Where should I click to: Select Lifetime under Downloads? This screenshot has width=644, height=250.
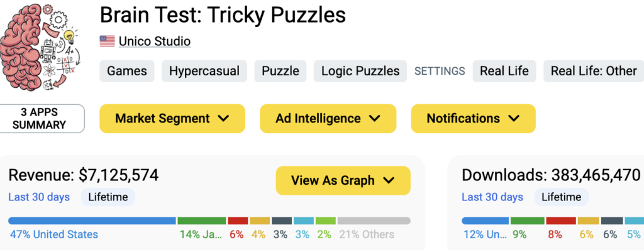click(562, 197)
